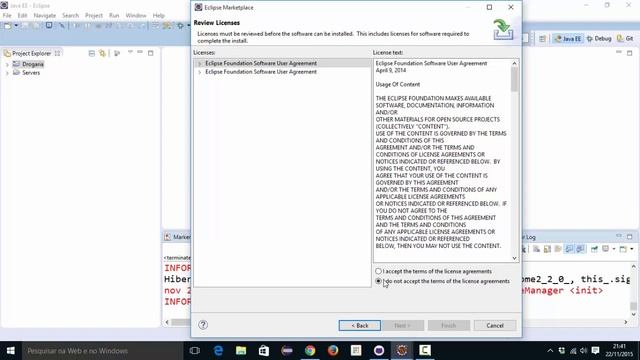Expand first Eclipse Foundation Software User Agreement row

click(200, 64)
